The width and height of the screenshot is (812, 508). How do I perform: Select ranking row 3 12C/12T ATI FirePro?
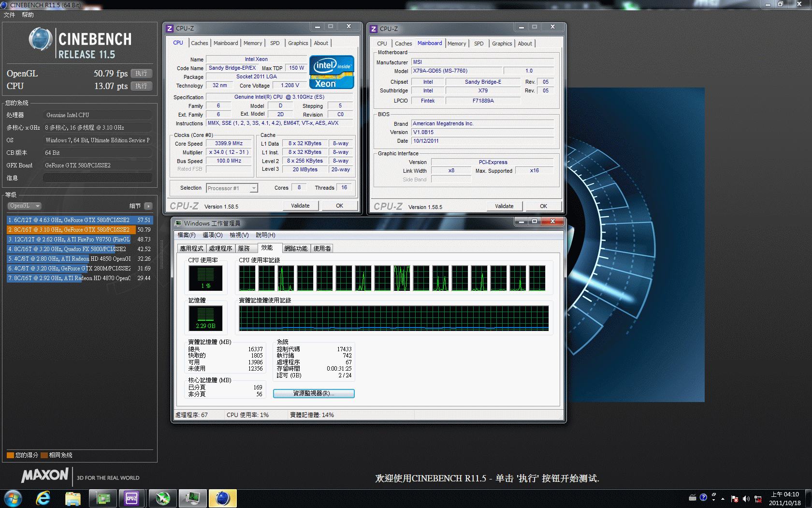coord(80,239)
